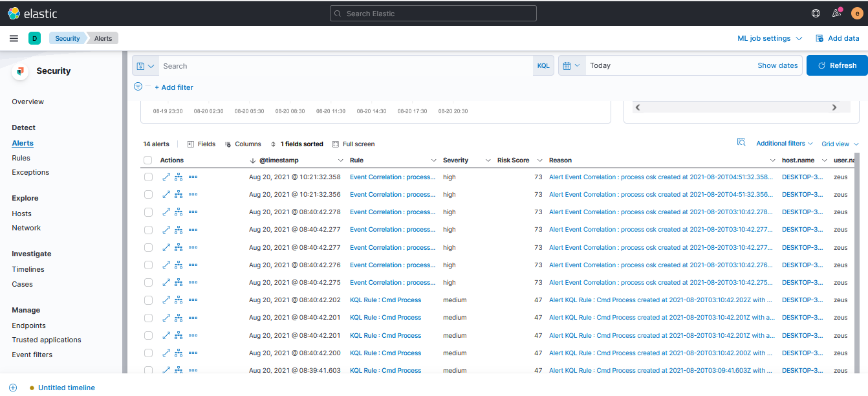Expand alert at 10:21:32.358
Screen dimensions: 868x396
click(166, 177)
